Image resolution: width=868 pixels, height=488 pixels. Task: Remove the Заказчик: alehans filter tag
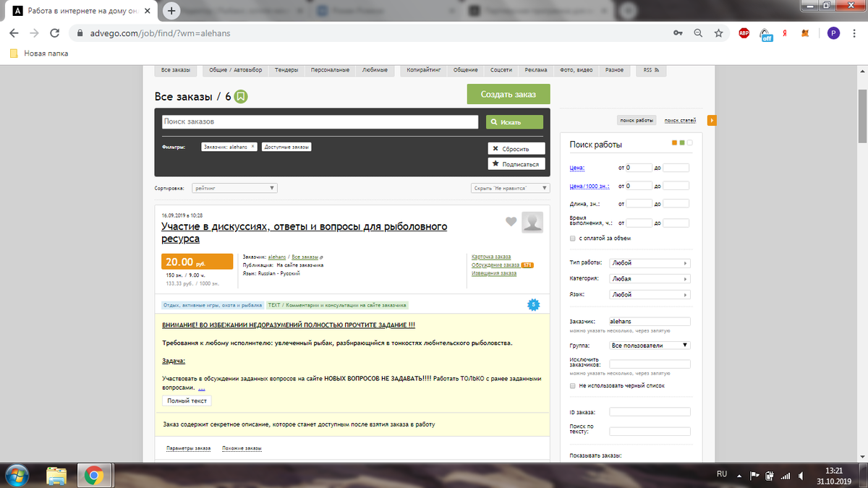coord(252,147)
